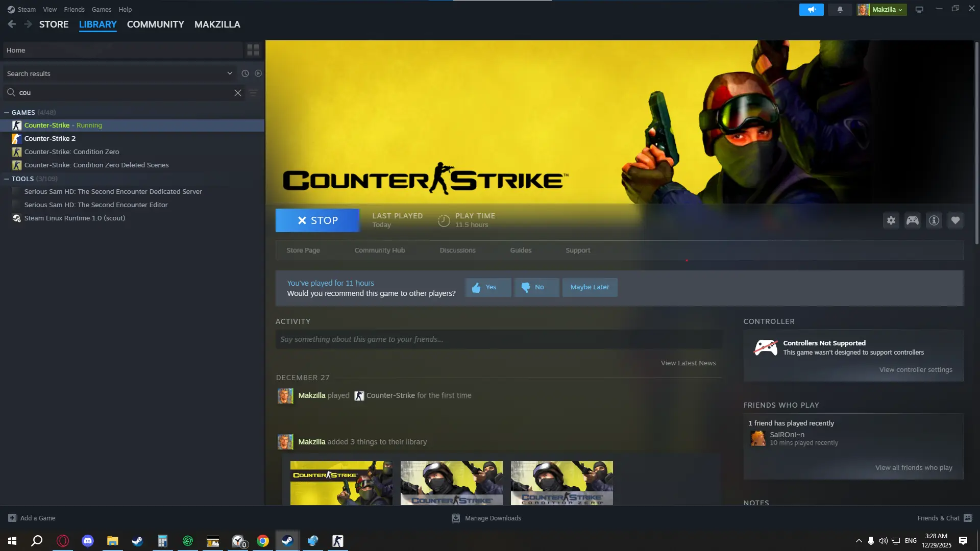Open Google Chrome from the taskbar
Viewport: 980px width, 551px height.
click(x=263, y=541)
